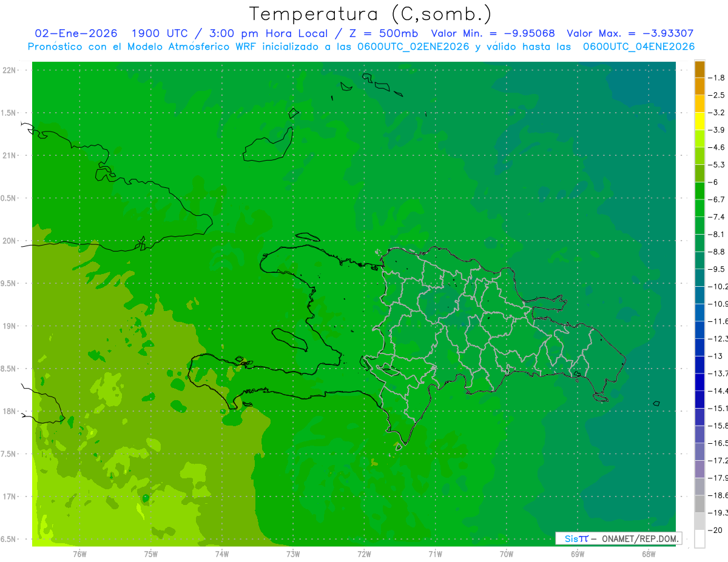
Task: Click the "20N" latitude axis label
Action: (10, 241)
